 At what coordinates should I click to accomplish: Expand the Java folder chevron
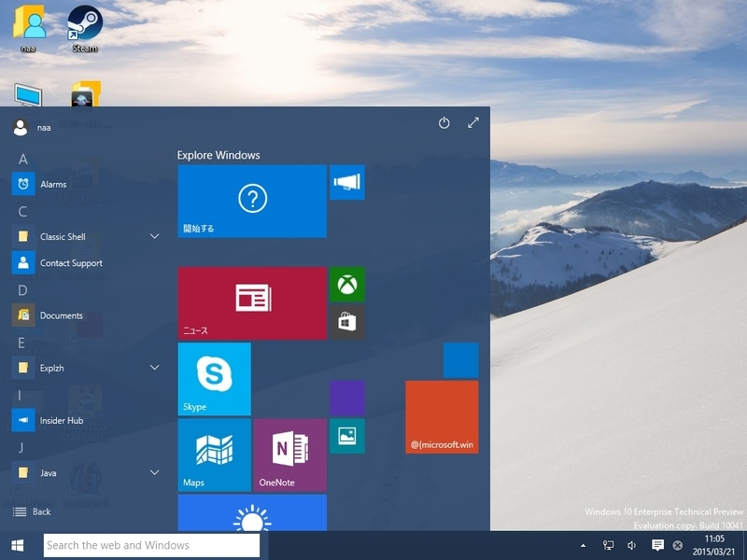(x=155, y=472)
